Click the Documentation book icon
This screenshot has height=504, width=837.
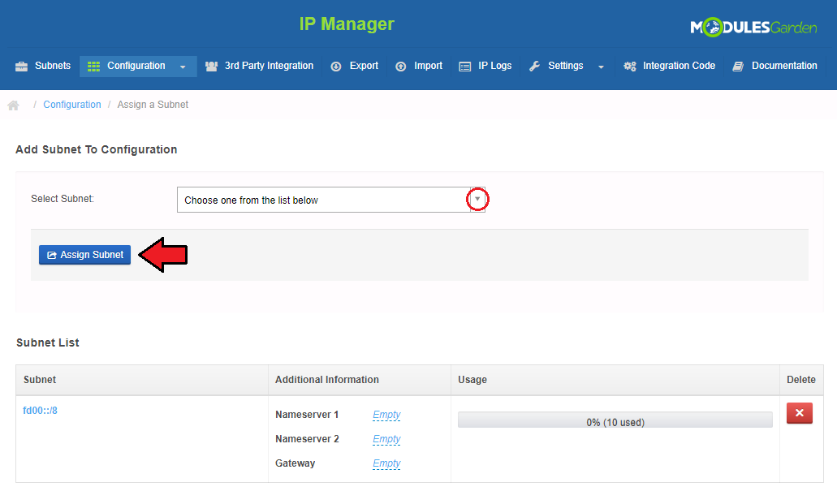coord(738,67)
